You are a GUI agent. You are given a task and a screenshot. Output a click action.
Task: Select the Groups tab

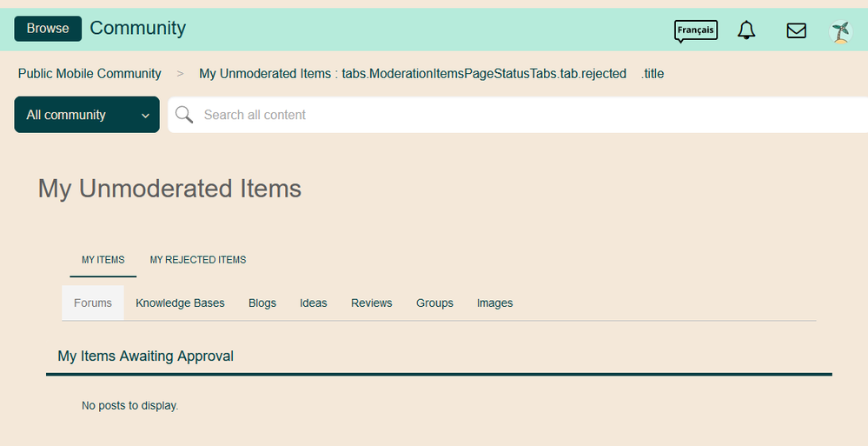point(434,303)
